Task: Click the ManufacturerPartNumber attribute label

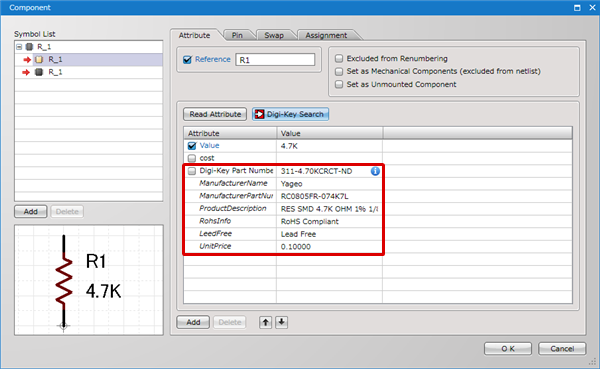Action: (236, 196)
